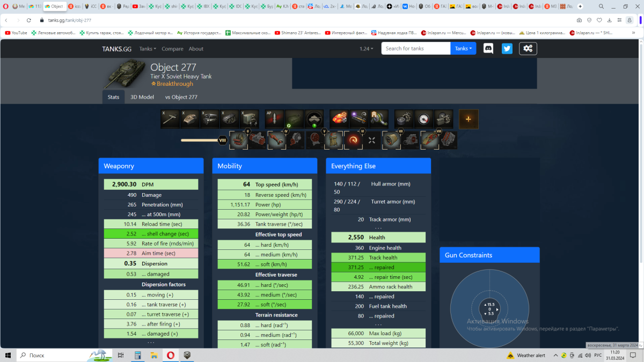Open the Calculator taskbar icon
Screen dimensions: 644x362
pos(138,355)
